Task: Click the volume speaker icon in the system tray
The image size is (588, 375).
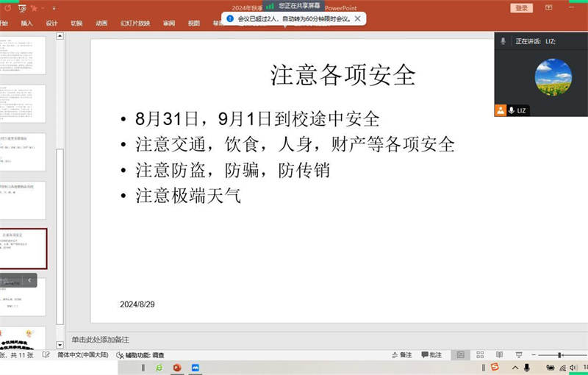Action: [573, 367]
